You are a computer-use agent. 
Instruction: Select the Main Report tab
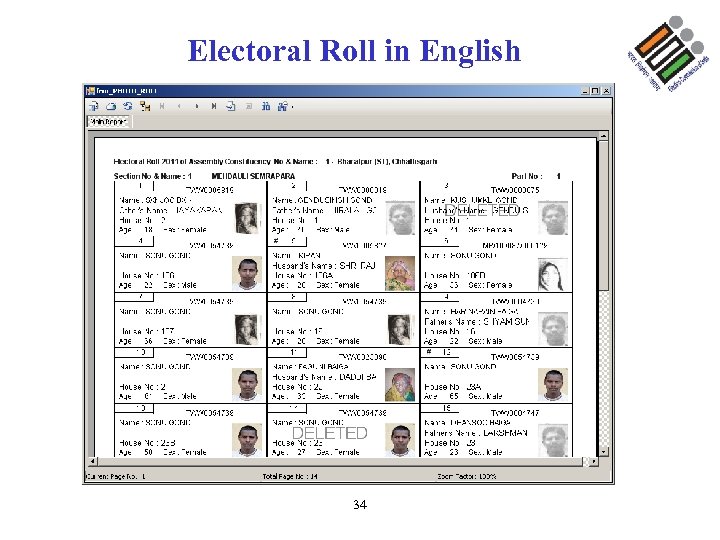108,122
